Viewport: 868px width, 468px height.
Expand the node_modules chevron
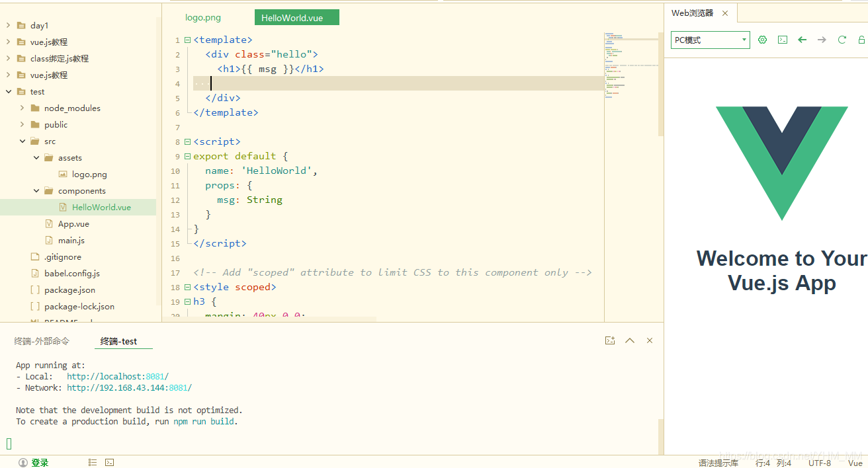coord(22,108)
